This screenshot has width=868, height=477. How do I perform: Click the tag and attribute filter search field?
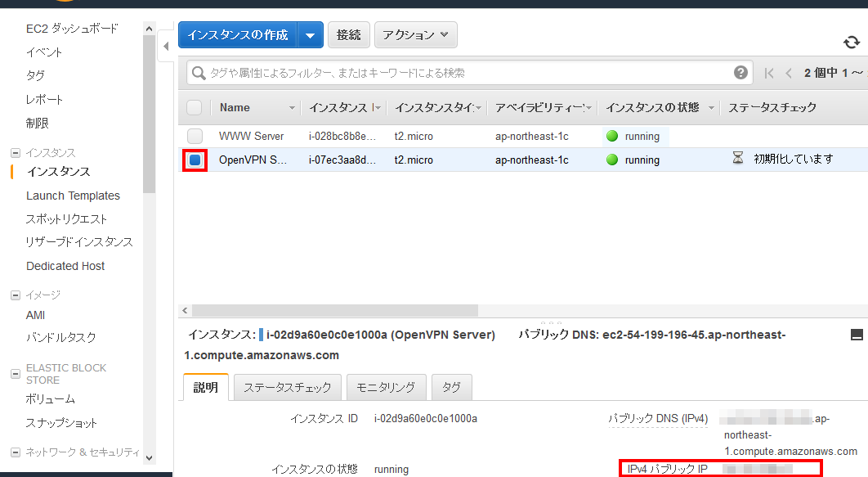[x=469, y=73]
